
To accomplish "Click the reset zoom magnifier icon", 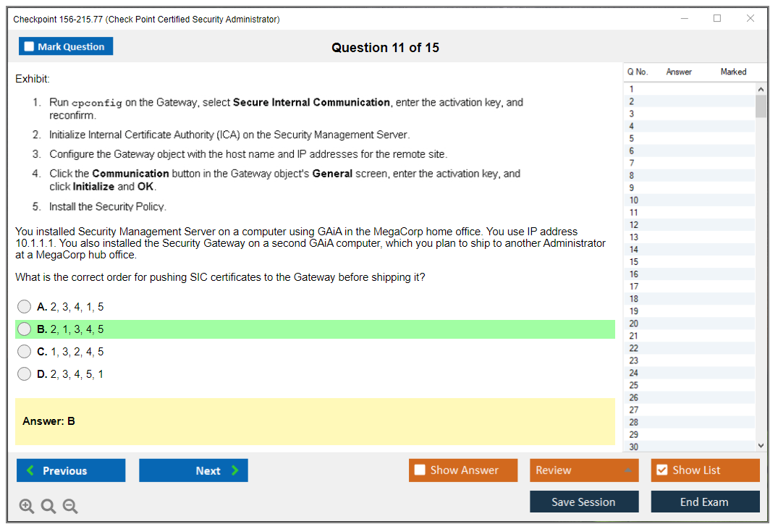I will coord(48,507).
